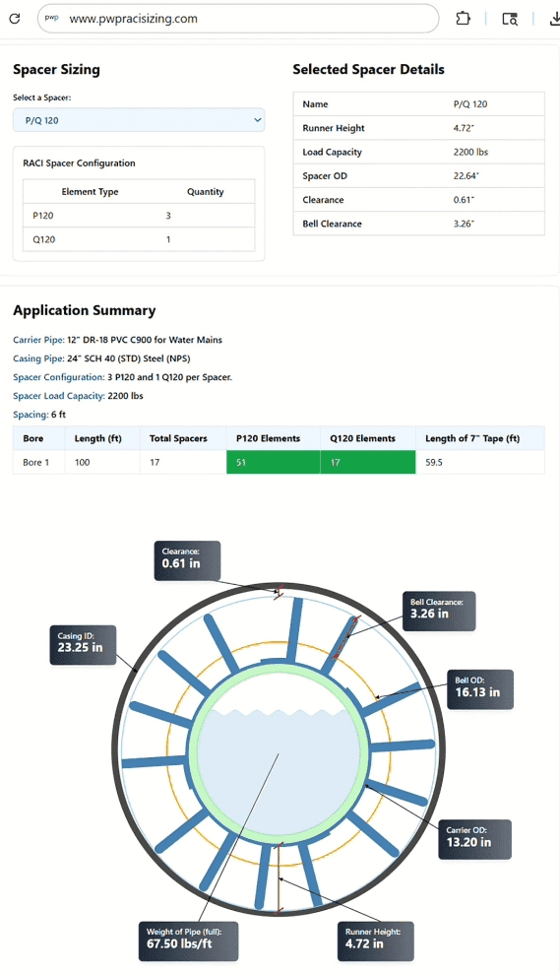Reload the page with the refresh icon
The image size is (560, 973).
tap(14, 19)
